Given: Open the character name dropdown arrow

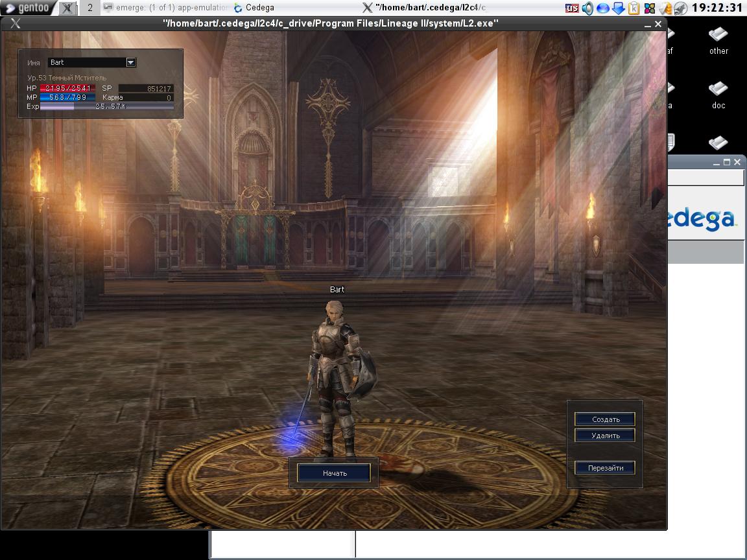Looking at the screenshot, I should click(130, 62).
